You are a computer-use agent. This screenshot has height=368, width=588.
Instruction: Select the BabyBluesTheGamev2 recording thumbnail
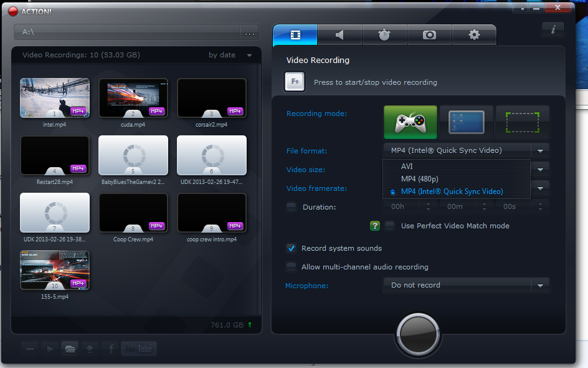tap(133, 156)
